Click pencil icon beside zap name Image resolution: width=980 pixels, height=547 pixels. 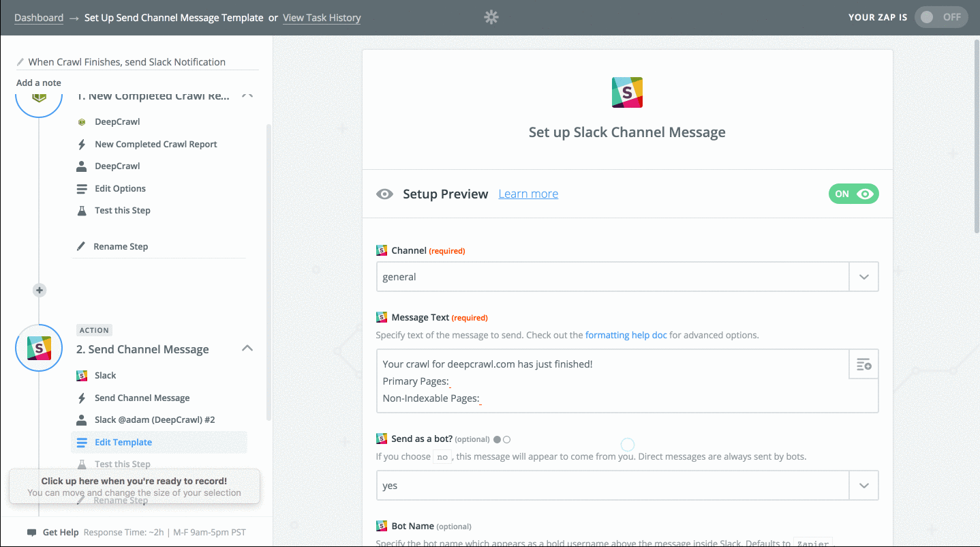click(20, 62)
